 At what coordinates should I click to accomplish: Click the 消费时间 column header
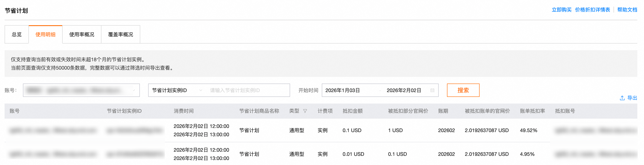pyautogui.click(x=184, y=111)
